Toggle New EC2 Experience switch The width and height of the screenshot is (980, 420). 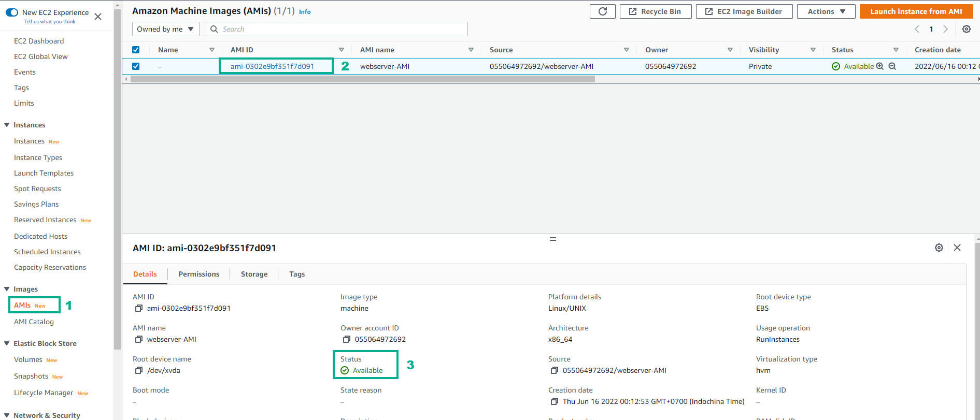(x=12, y=12)
